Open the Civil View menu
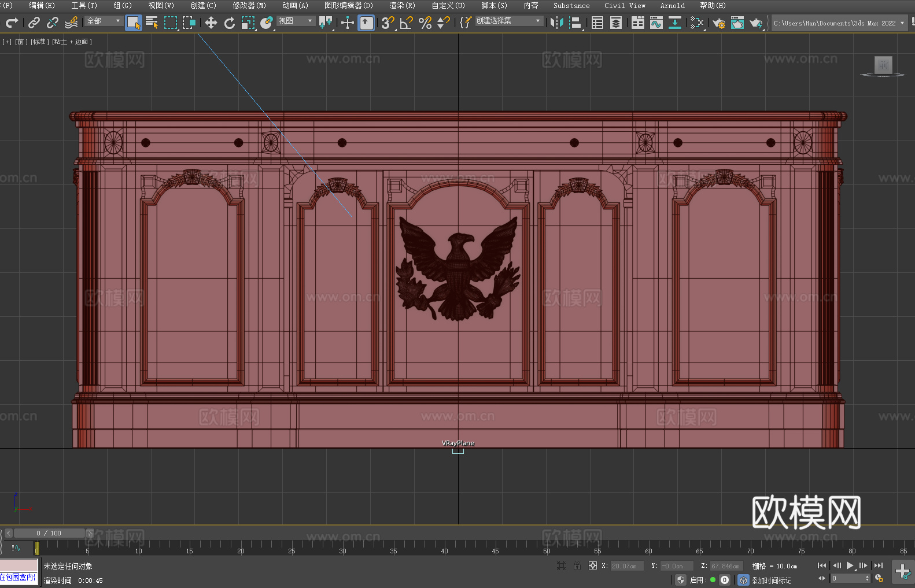This screenshot has height=588, width=915. (x=625, y=5)
